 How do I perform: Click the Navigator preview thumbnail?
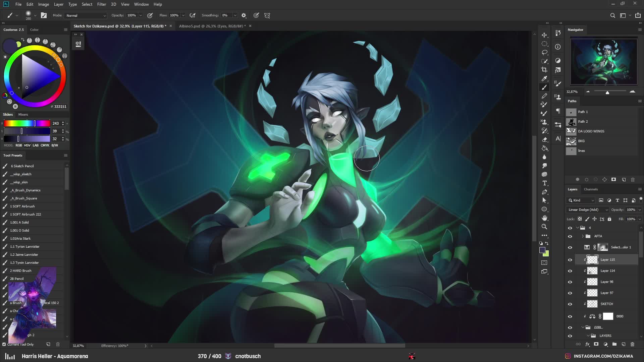(x=604, y=62)
